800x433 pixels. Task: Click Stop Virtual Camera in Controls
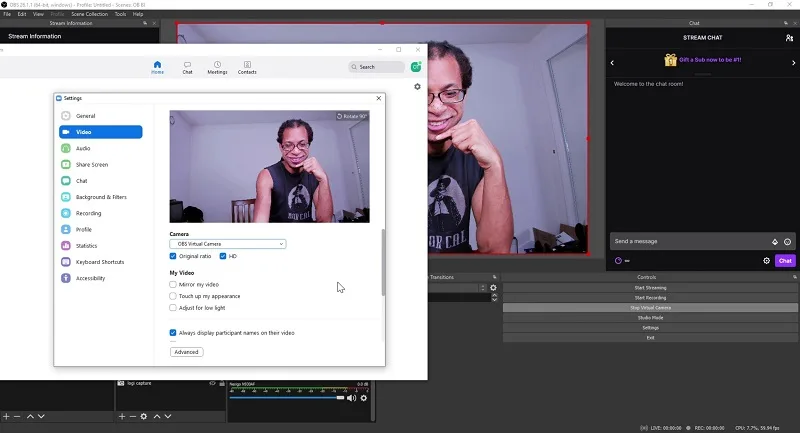point(651,308)
